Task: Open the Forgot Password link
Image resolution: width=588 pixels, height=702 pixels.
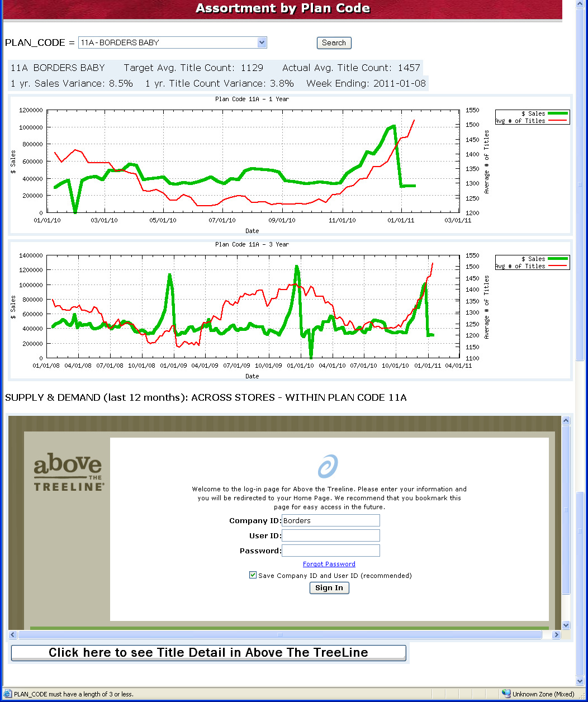Action: [x=329, y=564]
